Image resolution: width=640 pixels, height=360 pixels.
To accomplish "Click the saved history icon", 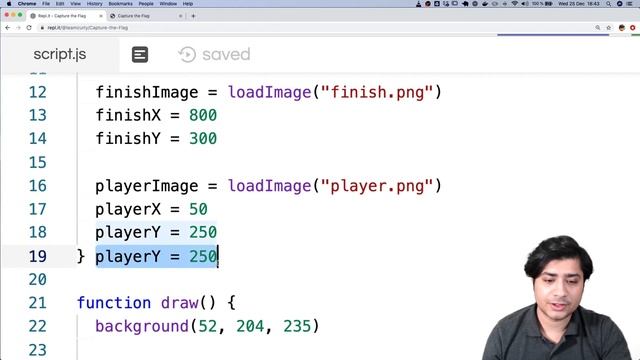I will tap(187, 54).
